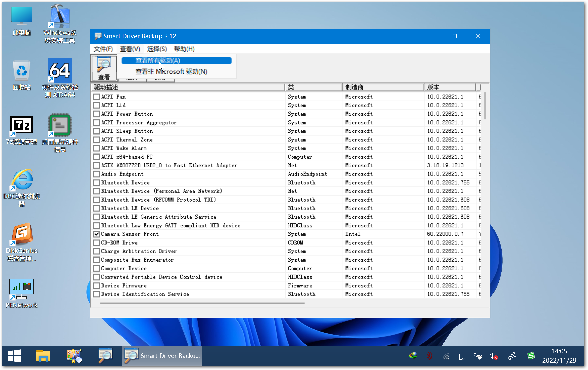
Task: Click the colorful globe tray icon
Action: click(x=413, y=356)
